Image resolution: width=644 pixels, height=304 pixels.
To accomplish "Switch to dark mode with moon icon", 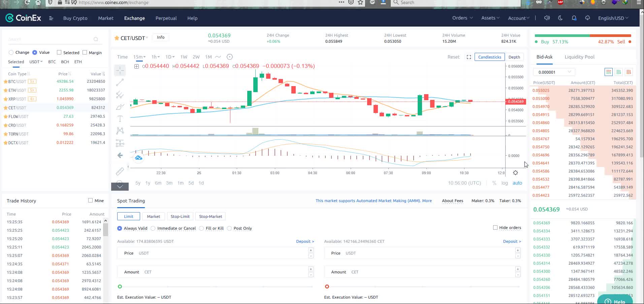I will click(560, 18).
